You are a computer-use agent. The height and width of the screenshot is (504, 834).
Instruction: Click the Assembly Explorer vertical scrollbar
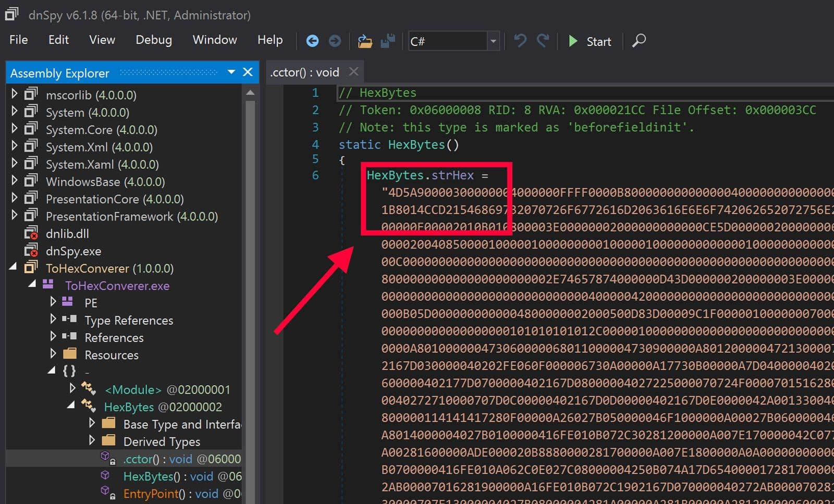(250, 300)
